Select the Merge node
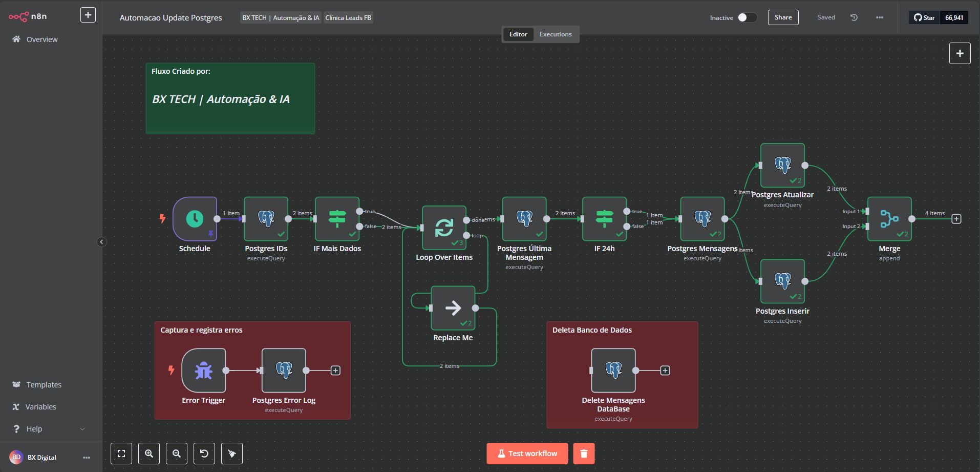980x472 pixels. pos(889,219)
